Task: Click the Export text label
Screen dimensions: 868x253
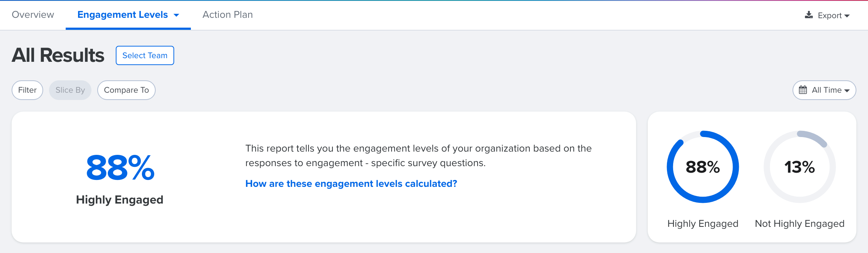Action: point(830,16)
